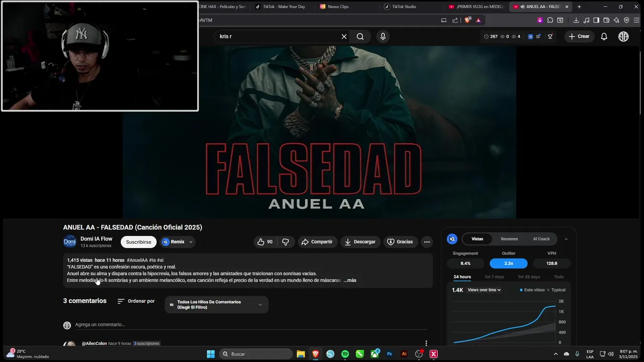Click the Crear button
This screenshot has height=362, width=644.
[x=579, y=36]
